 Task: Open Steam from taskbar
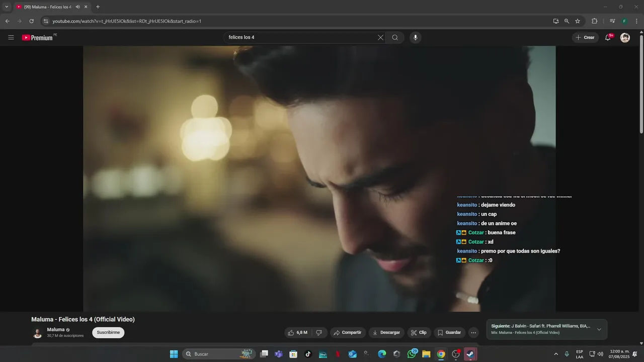coord(470,354)
